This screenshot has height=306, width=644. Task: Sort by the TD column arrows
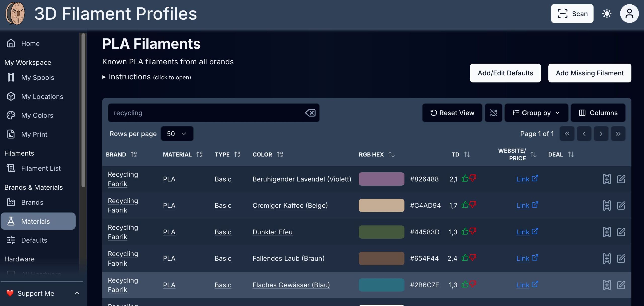pyautogui.click(x=467, y=154)
